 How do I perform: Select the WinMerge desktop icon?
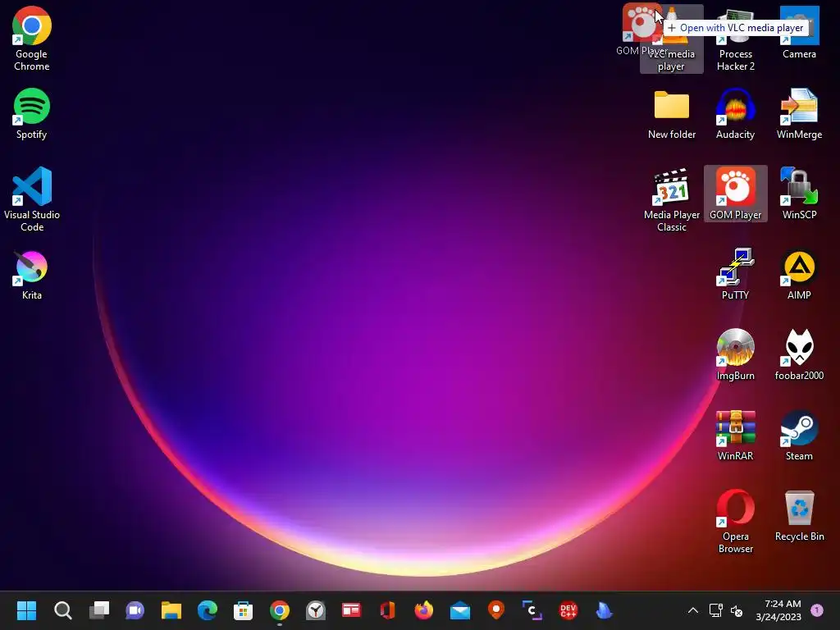(x=799, y=113)
